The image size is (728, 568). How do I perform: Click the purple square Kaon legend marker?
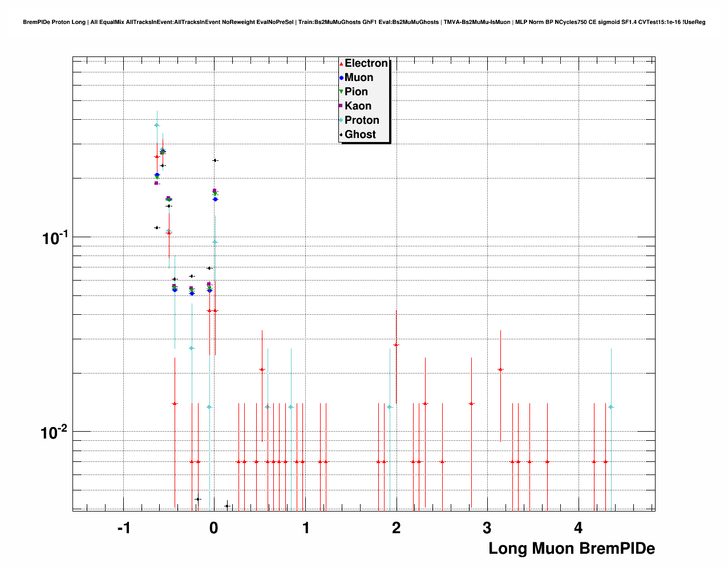(x=341, y=106)
